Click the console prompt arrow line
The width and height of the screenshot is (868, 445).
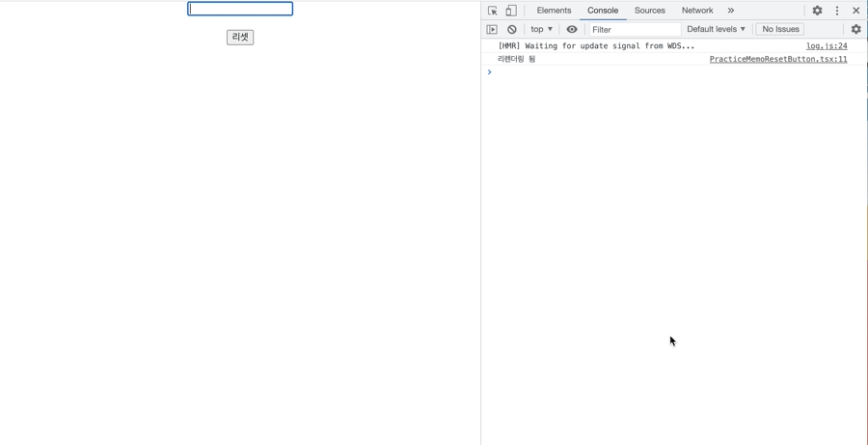[674, 72]
